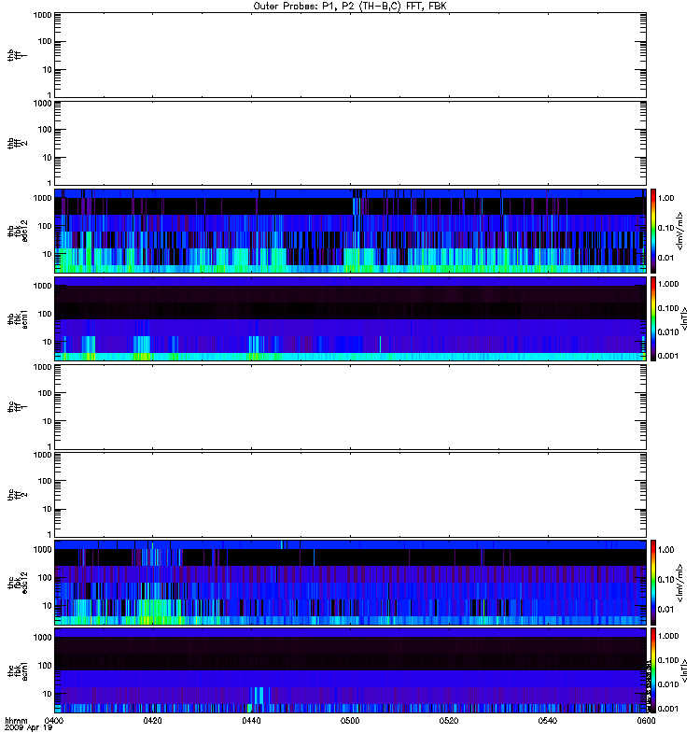Click the '10' tick label on thc fff 1 panel
Screen dimensions: 700x747
point(48,421)
